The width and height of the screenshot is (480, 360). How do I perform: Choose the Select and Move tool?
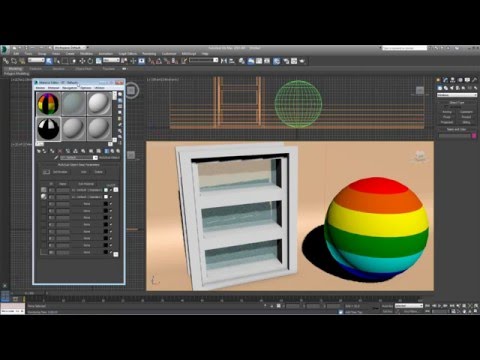[x=82, y=61]
